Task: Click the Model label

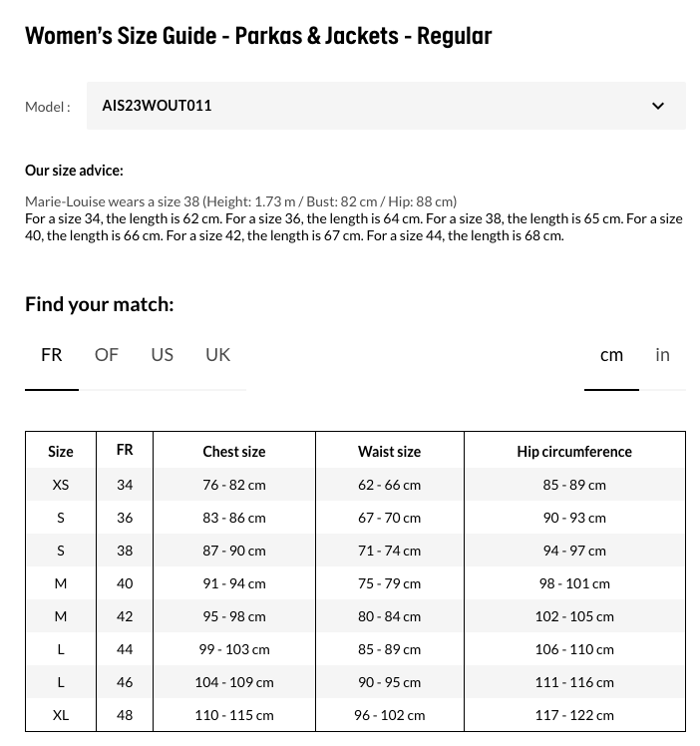Action: (x=48, y=107)
